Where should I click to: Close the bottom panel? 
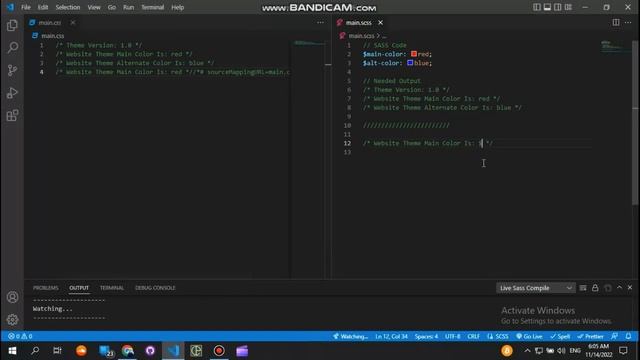(x=630, y=288)
